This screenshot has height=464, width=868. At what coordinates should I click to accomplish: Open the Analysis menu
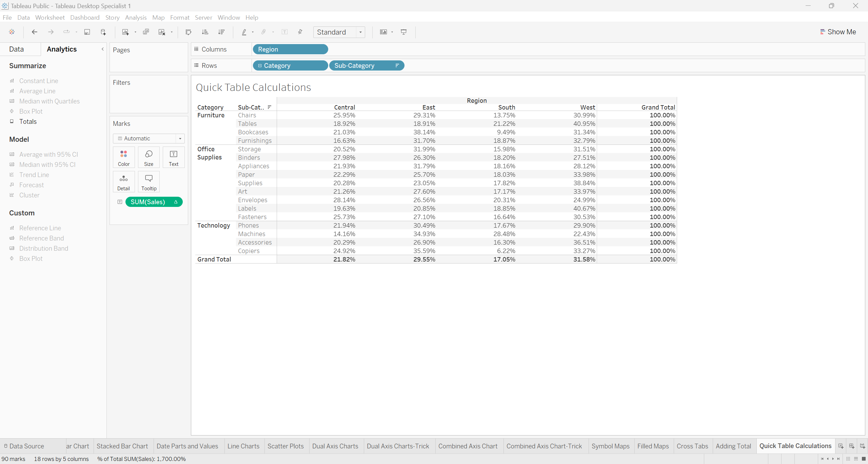click(x=136, y=17)
